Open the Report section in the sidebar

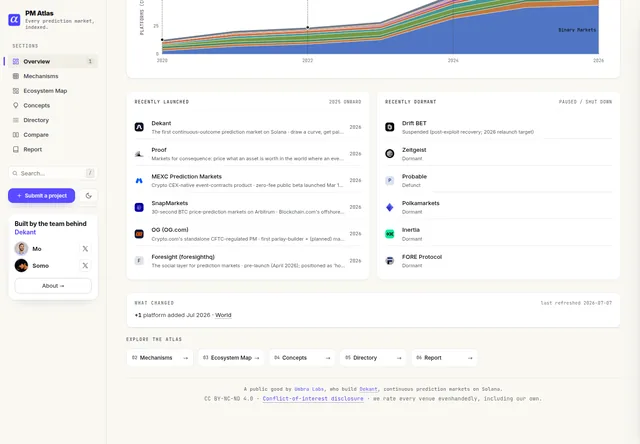coord(53,149)
